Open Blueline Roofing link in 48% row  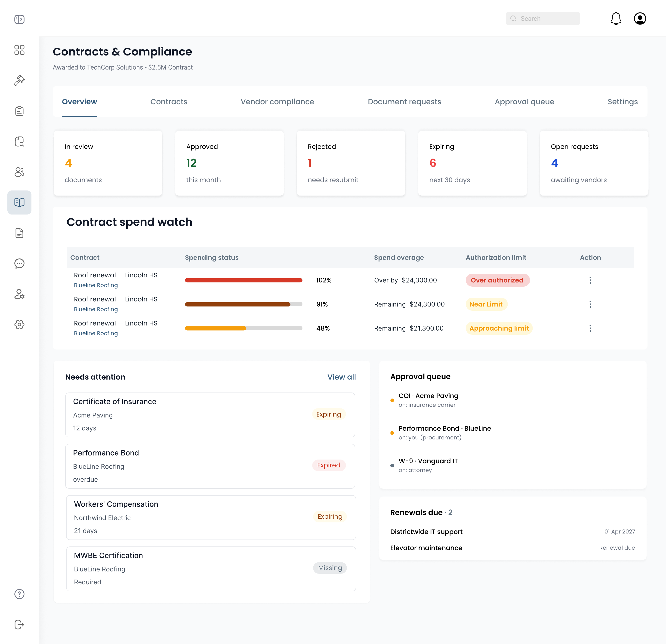tap(96, 334)
